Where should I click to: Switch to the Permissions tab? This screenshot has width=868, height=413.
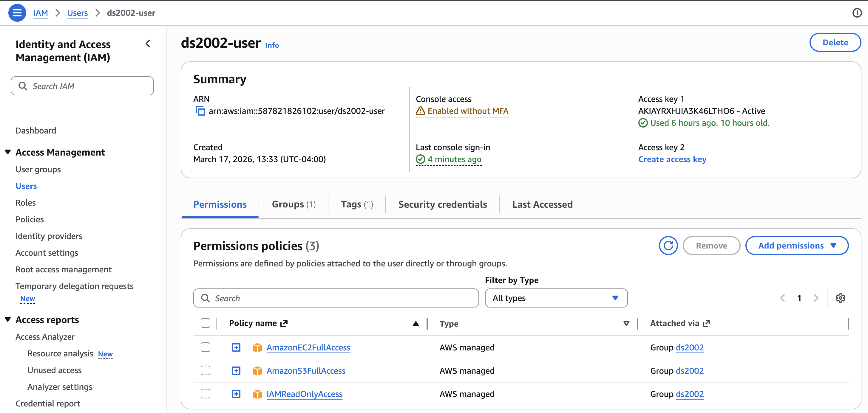(x=220, y=204)
